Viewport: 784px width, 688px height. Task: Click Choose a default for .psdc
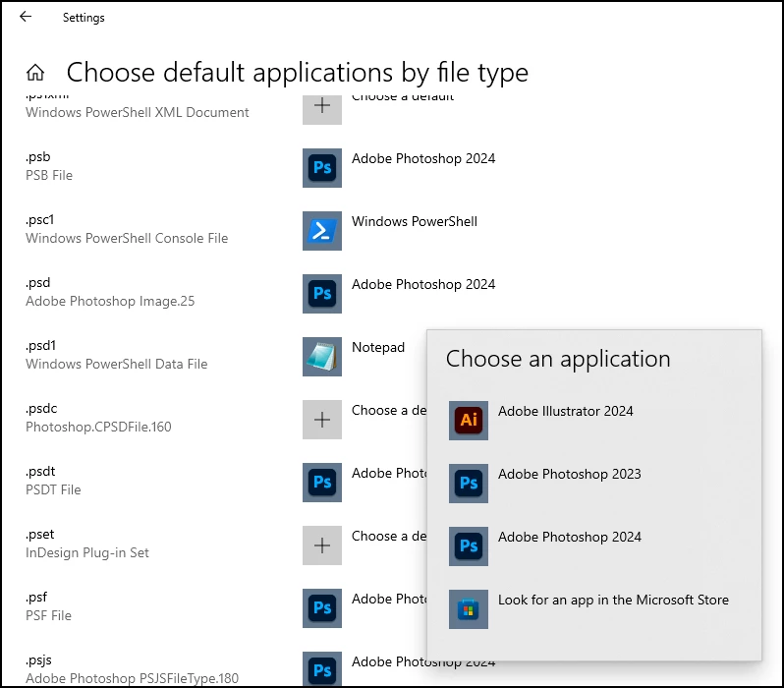(389, 410)
